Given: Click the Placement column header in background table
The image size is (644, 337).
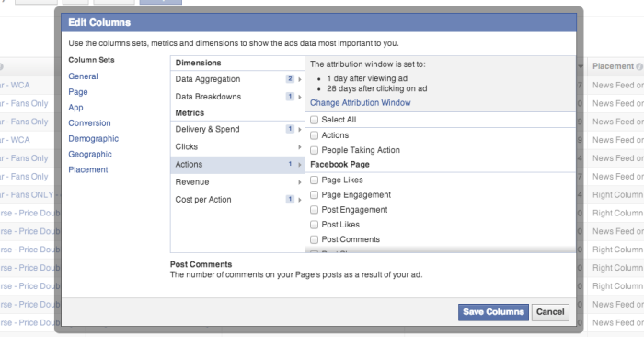Looking at the screenshot, I should (x=614, y=66).
